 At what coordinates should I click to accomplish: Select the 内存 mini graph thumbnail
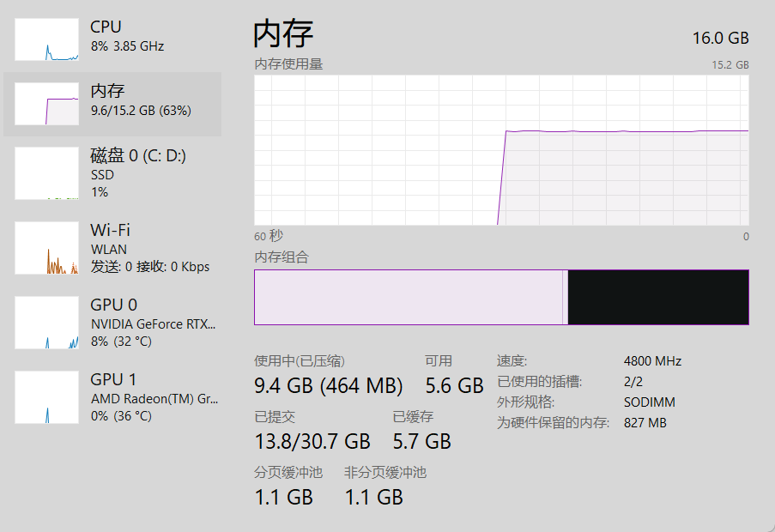46,104
